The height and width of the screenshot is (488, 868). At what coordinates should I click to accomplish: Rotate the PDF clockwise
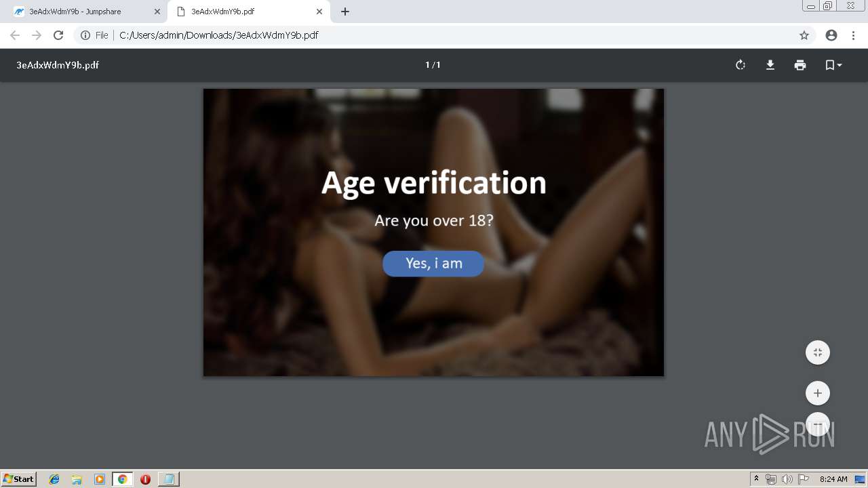point(741,65)
